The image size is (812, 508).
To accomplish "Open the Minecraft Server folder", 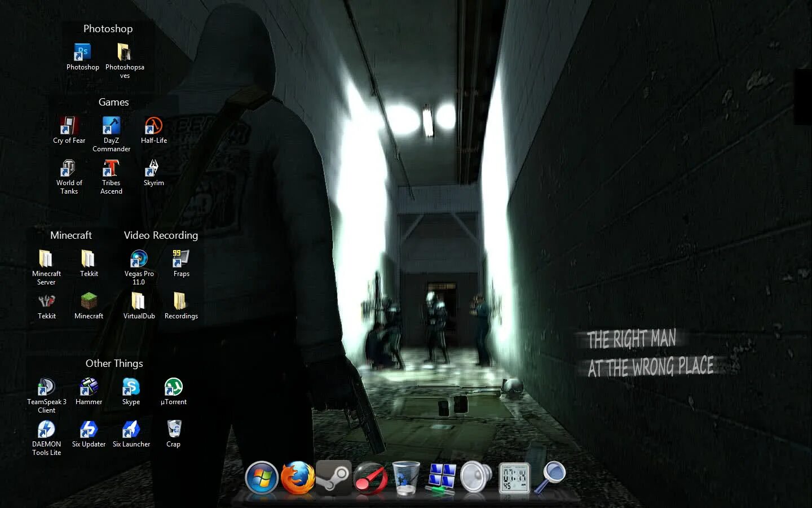I will (x=46, y=259).
